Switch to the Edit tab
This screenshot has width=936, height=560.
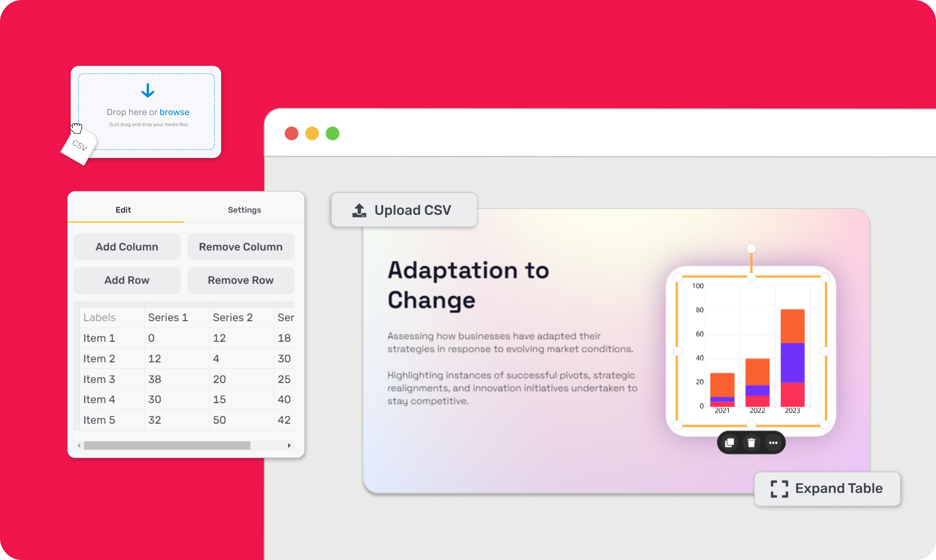click(x=123, y=209)
